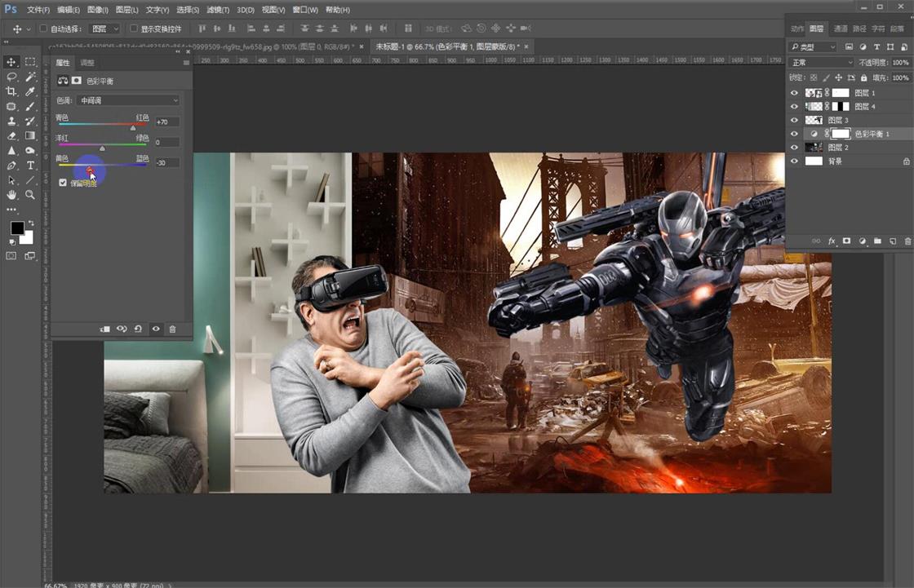Click the 青色-红色 value field showing +70
914x588 pixels.
(166, 122)
